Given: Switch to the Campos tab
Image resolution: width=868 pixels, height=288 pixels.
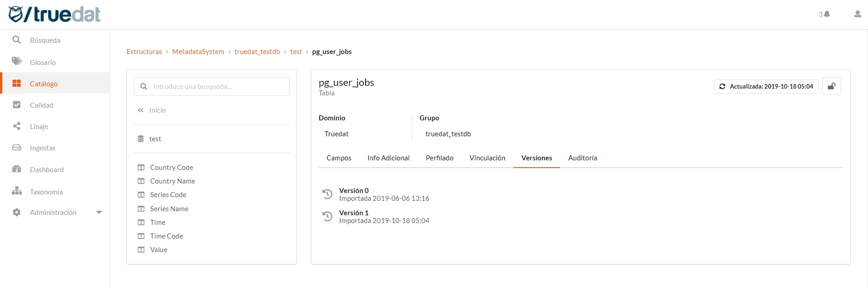Looking at the screenshot, I should coord(339,158).
